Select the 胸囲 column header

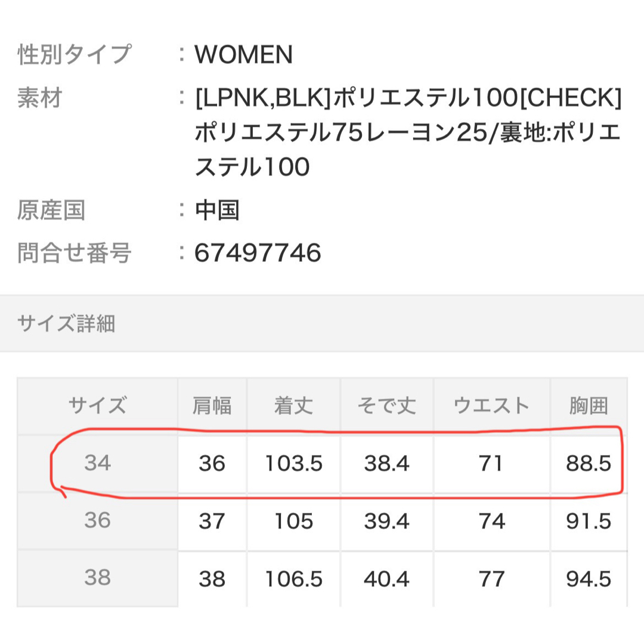pos(589,406)
